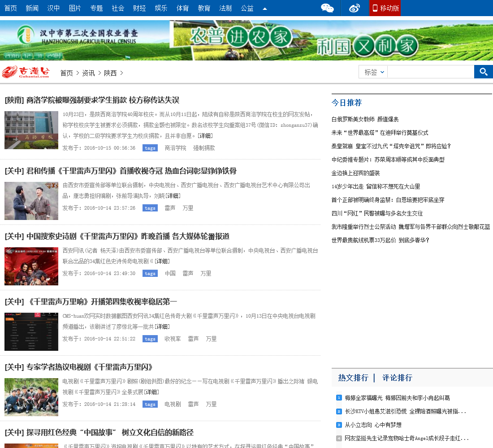
Task: Click the 强制捐款 tag link
Action: tap(204, 148)
